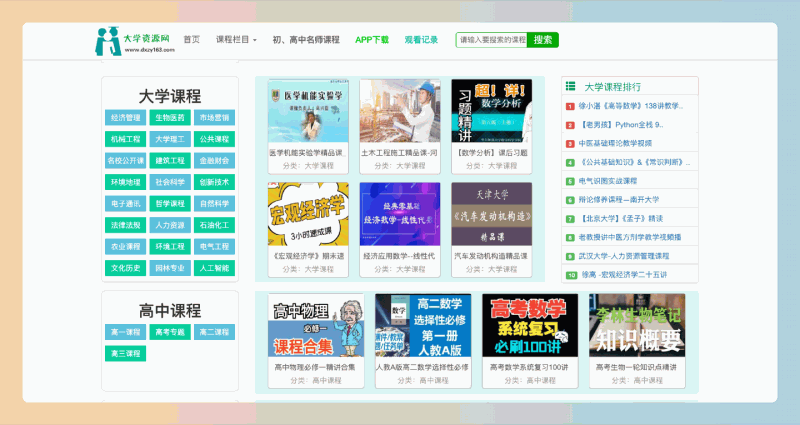800x425 pixels.
Task: Select the 市场营销 category tag
Action: click(214, 117)
